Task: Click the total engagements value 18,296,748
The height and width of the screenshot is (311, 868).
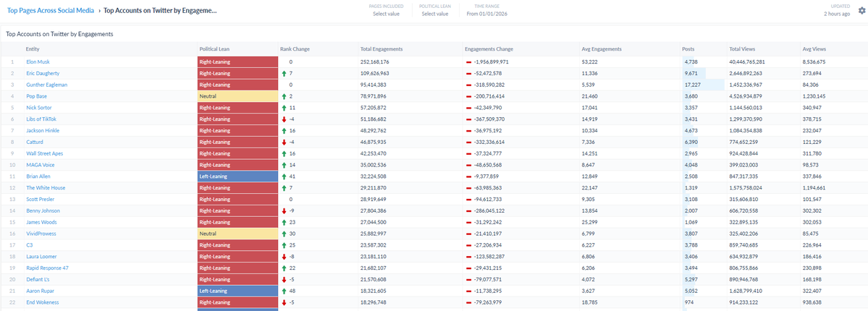Action: click(373, 302)
